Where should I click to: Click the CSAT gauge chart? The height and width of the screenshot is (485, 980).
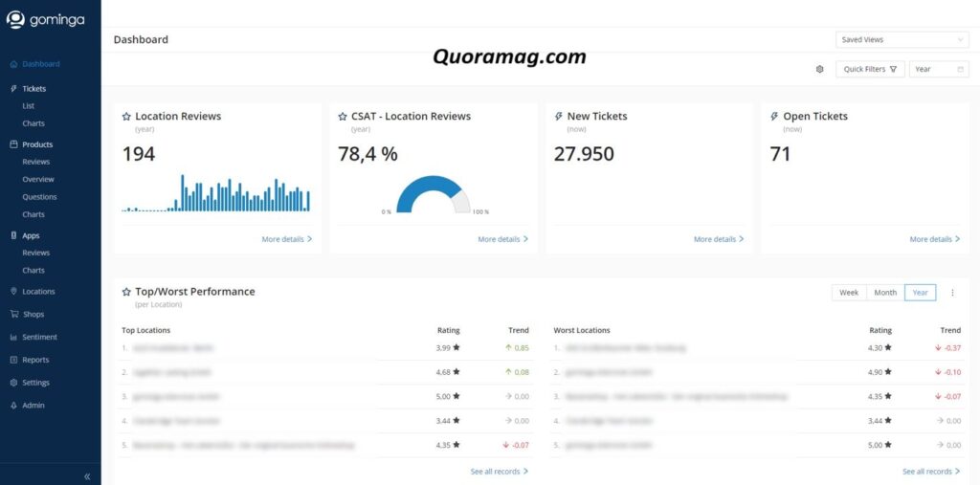pos(434,194)
